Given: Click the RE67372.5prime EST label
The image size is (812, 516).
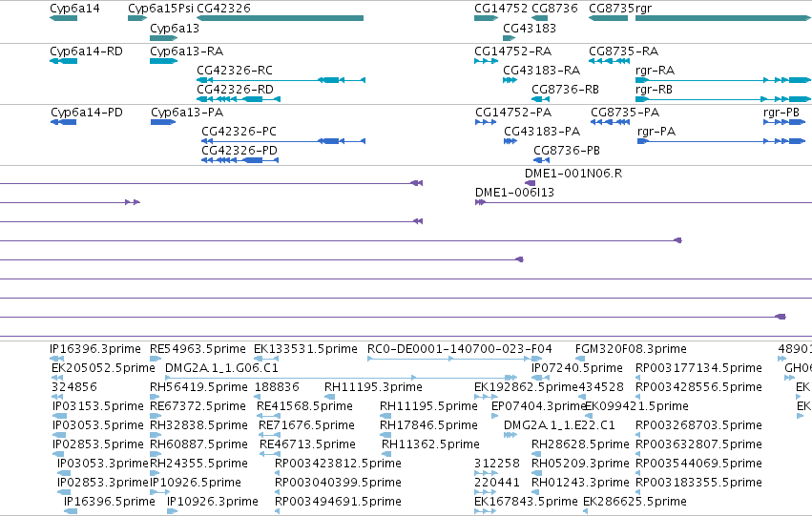Looking at the screenshot, I should (x=198, y=405).
